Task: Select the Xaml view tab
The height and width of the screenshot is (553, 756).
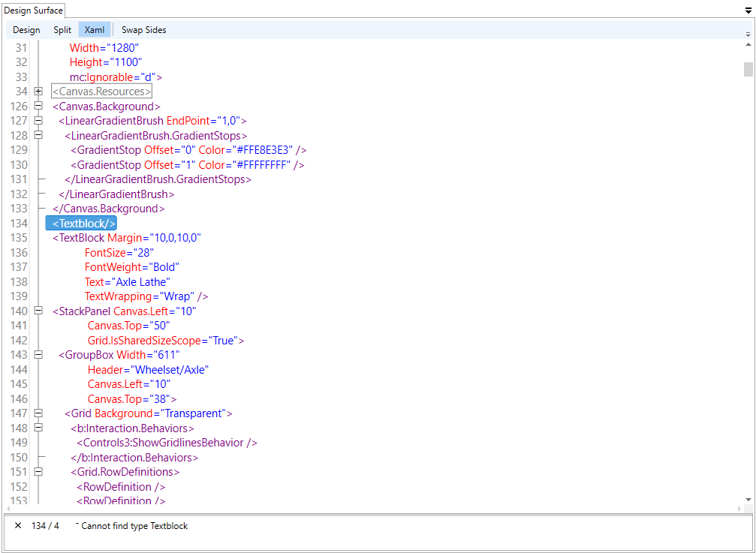Action: click(95, 30)
